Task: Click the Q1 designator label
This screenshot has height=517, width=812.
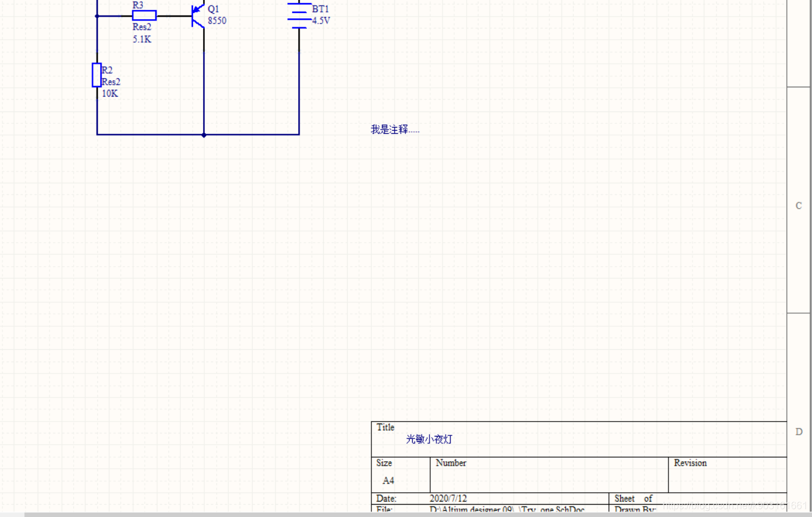Action: [x=214, y=9]
